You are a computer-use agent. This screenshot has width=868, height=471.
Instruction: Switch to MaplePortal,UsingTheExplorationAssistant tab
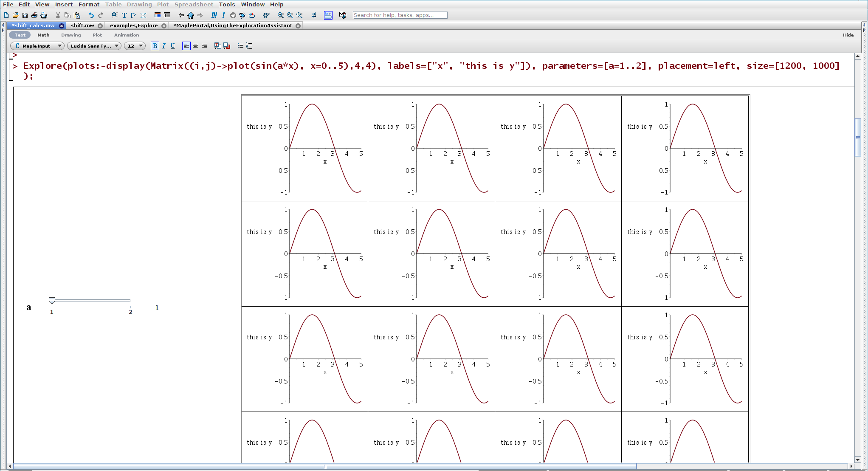[x=233, y=25]
